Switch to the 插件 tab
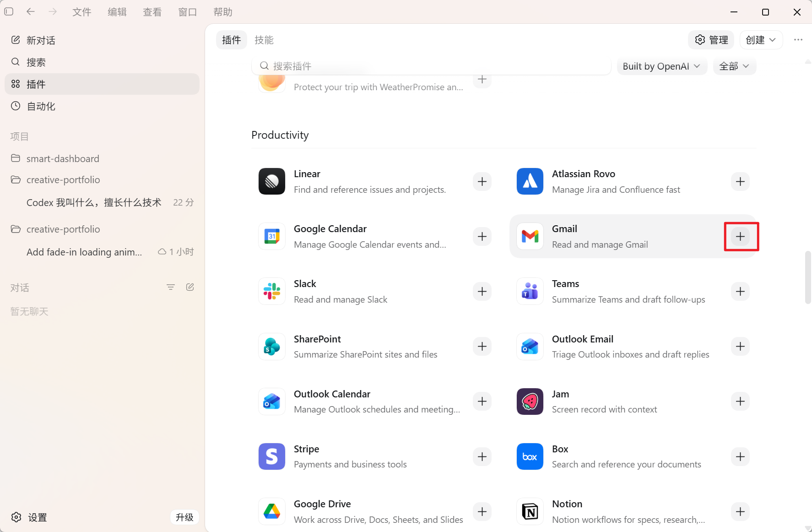This screenshot has height=532, width=812. 231,40
